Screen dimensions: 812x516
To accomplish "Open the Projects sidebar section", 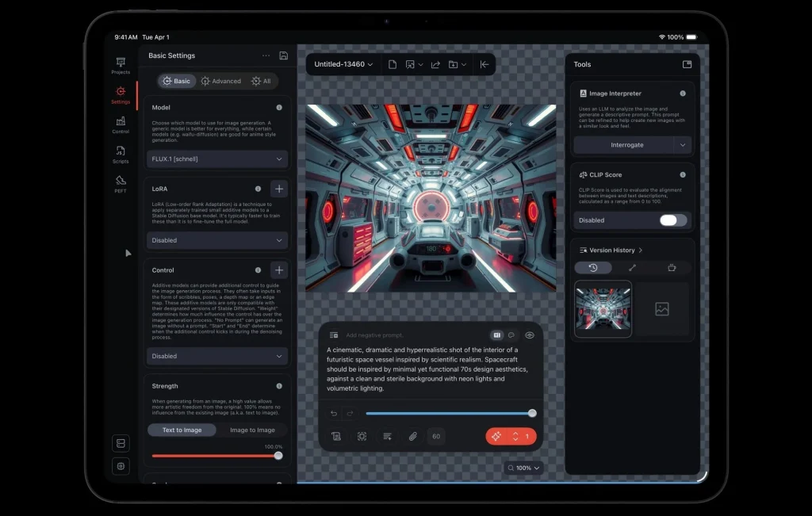I will [121, 66].
